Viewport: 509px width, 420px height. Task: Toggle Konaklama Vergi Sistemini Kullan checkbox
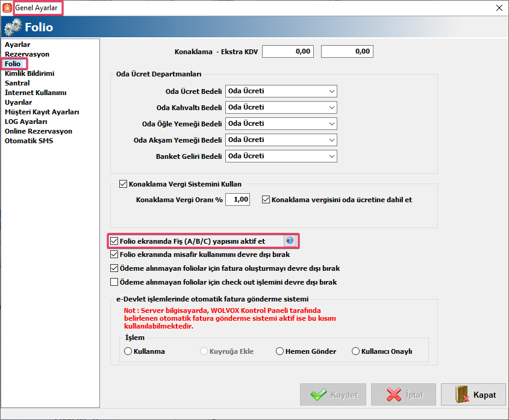[123, 184]
